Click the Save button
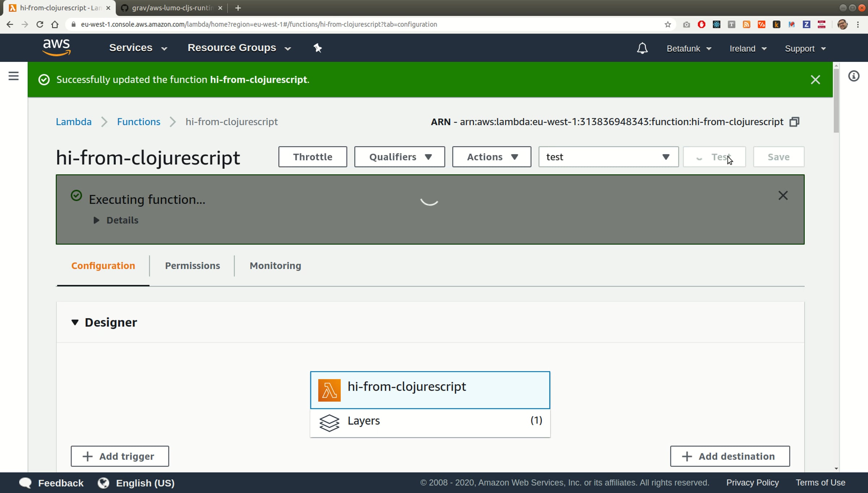Screen dimensions: 868x493 pos(779,157)
